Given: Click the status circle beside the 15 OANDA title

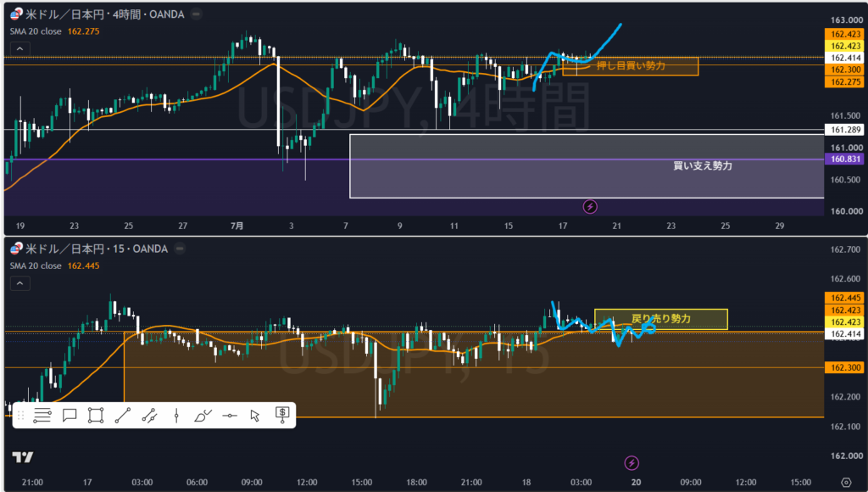Looking at the screenshot, I should [180, 249].
